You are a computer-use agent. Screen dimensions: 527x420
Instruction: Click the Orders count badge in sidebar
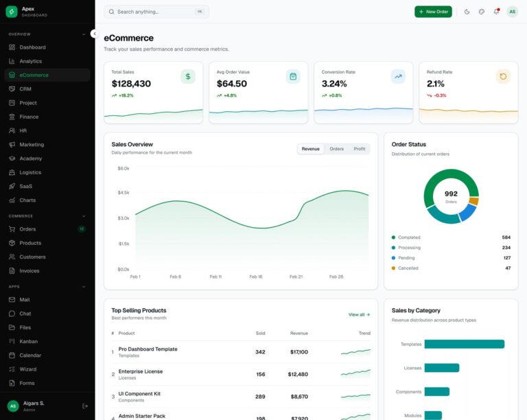pyautogui.click(x=82, y=229)
